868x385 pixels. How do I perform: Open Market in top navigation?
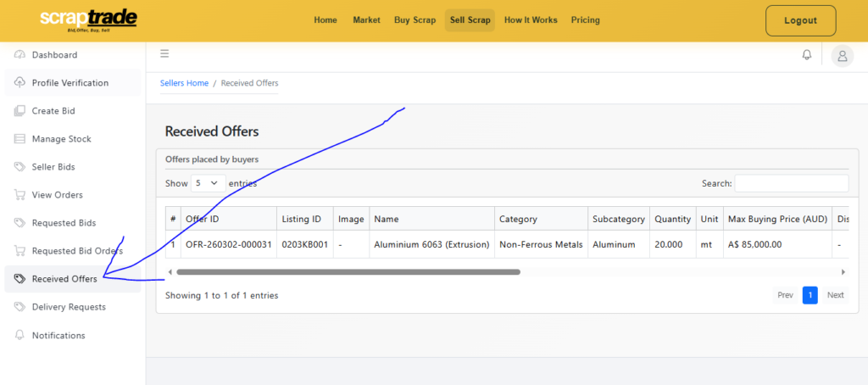[x=366, y=20]
